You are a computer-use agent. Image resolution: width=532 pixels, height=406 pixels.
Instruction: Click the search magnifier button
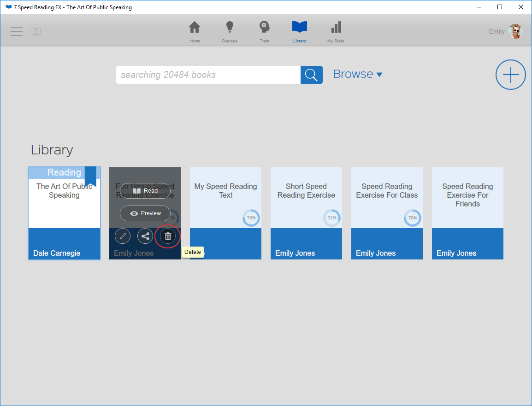pos(311,75)
